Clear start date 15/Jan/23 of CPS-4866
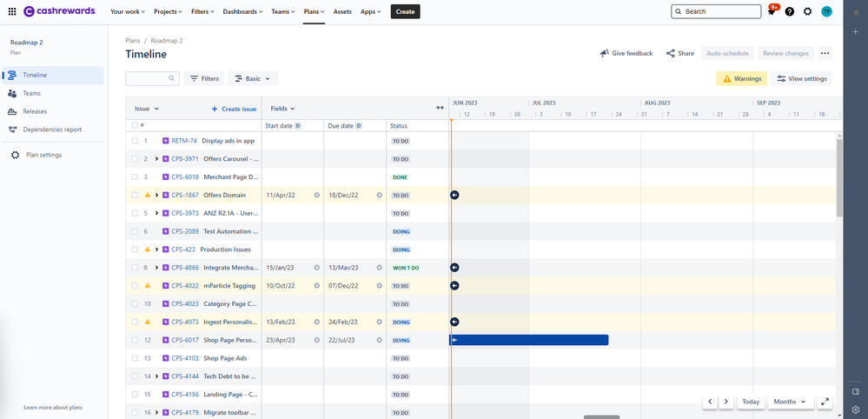The width and height of the screenshot is (868, 419). click(x=316, y=268)
